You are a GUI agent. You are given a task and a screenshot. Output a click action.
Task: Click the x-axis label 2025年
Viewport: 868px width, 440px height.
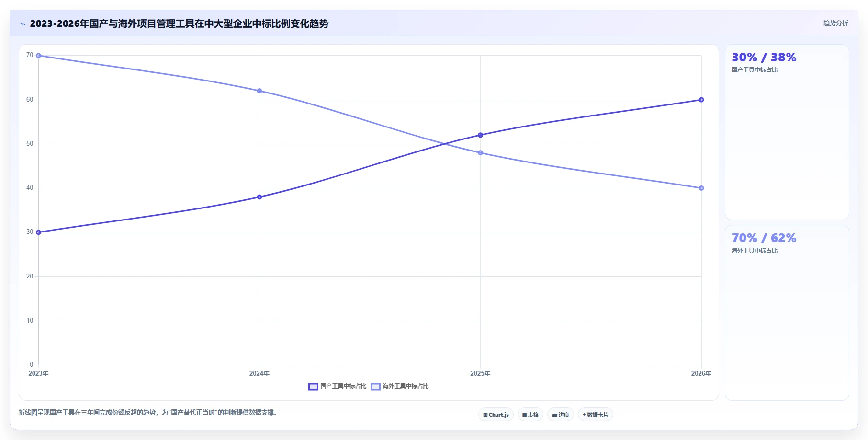(480, 373)
